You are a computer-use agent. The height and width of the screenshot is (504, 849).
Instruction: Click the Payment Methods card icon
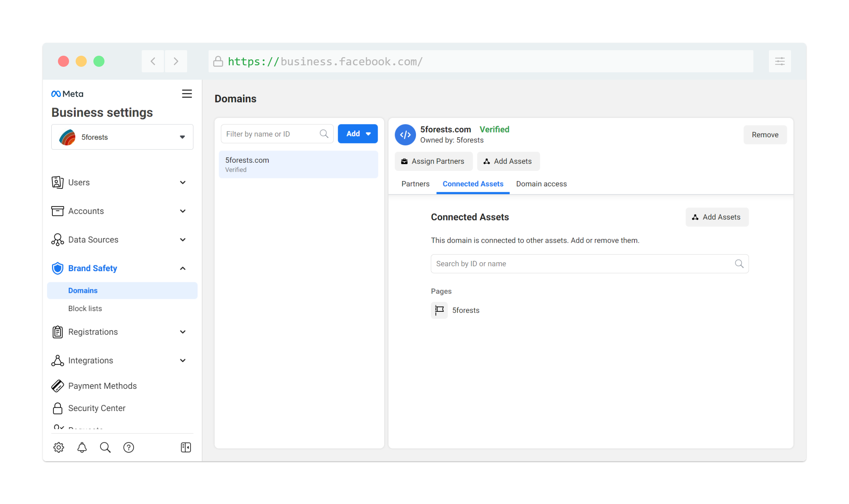click(x=58, y=386)
